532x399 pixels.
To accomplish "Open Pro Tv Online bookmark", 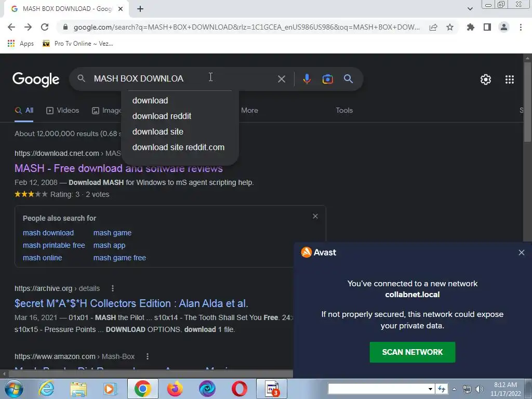I will (x=78, y=44).
